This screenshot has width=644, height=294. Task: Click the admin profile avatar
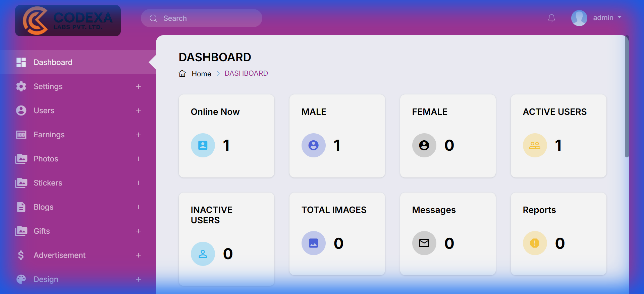pos(579,18)
